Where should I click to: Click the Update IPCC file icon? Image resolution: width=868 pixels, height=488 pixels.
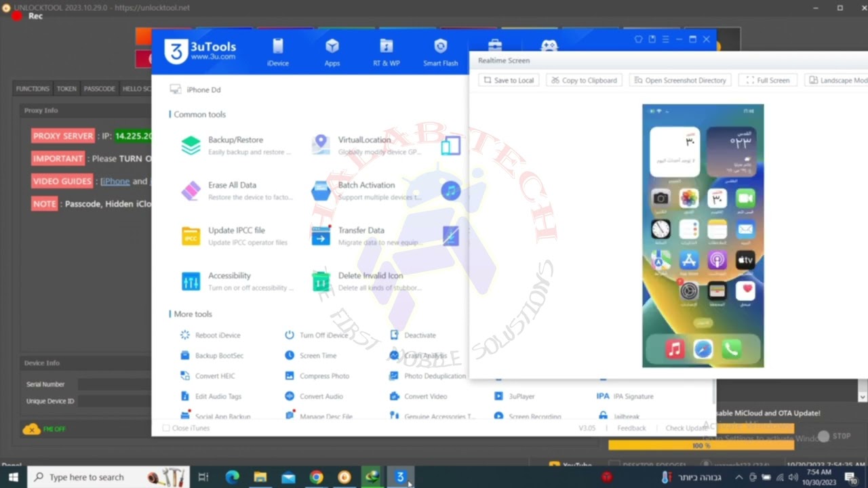tap(191, 236)
